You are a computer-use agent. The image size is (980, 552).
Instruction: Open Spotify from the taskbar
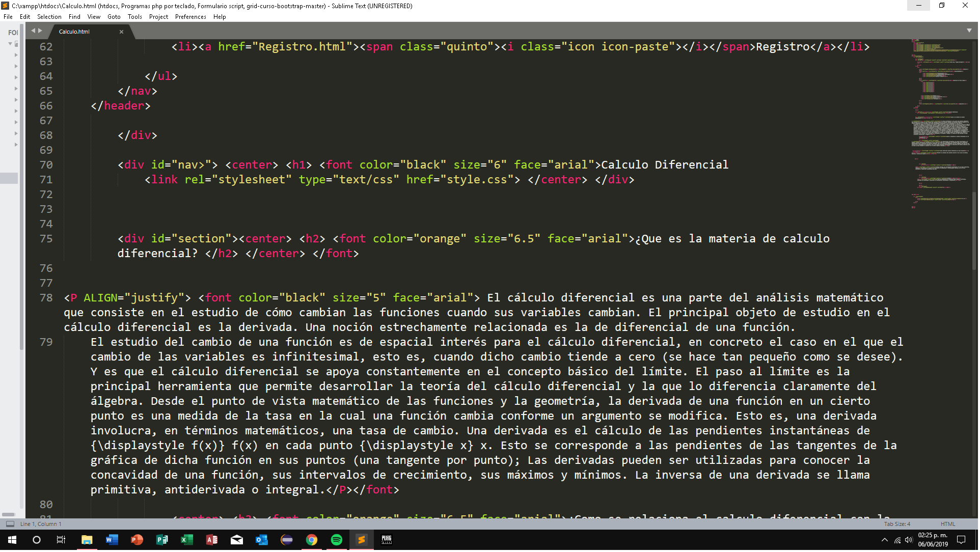coord(337,541)
